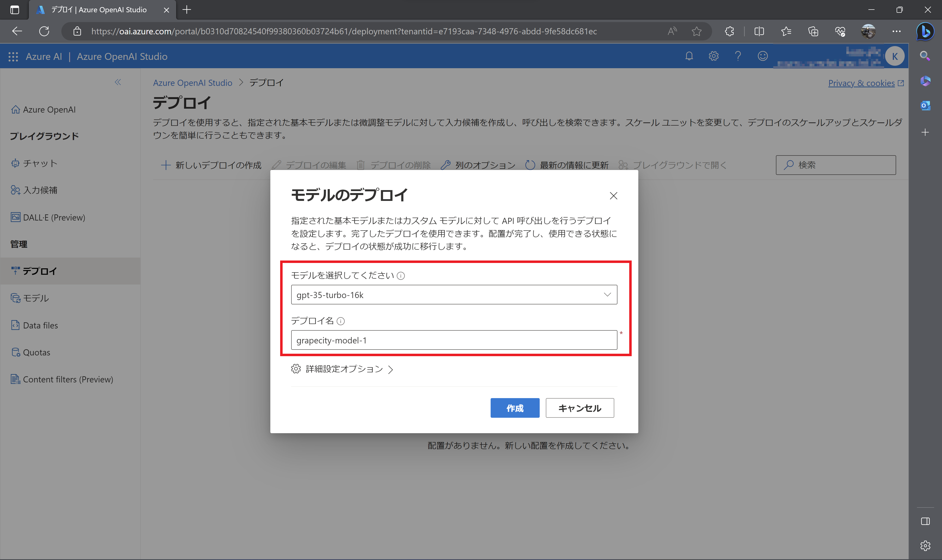
Task: Add page to favorites star icon
Action: [x=697, y=31]
